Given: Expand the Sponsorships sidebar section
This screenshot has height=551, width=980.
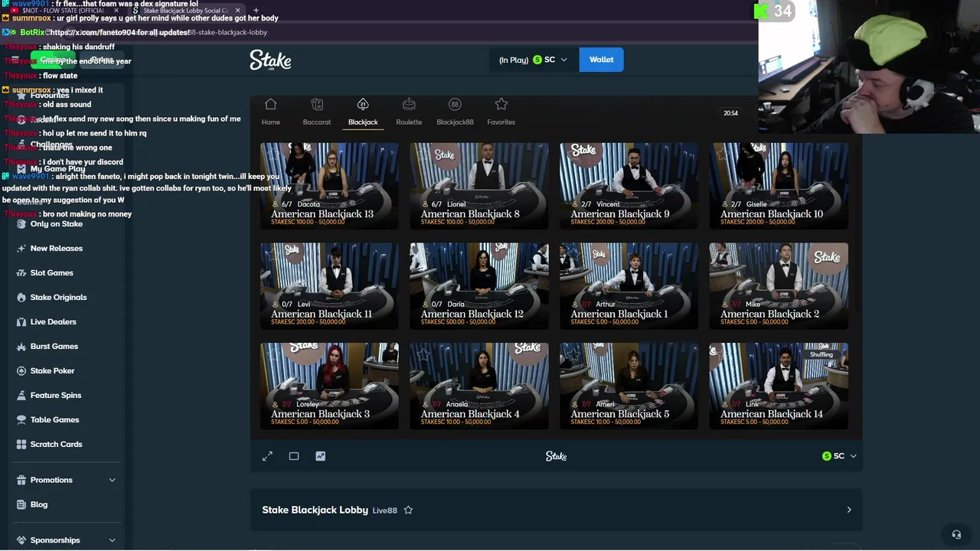Looking at the screenshot, I should [66, 540].
